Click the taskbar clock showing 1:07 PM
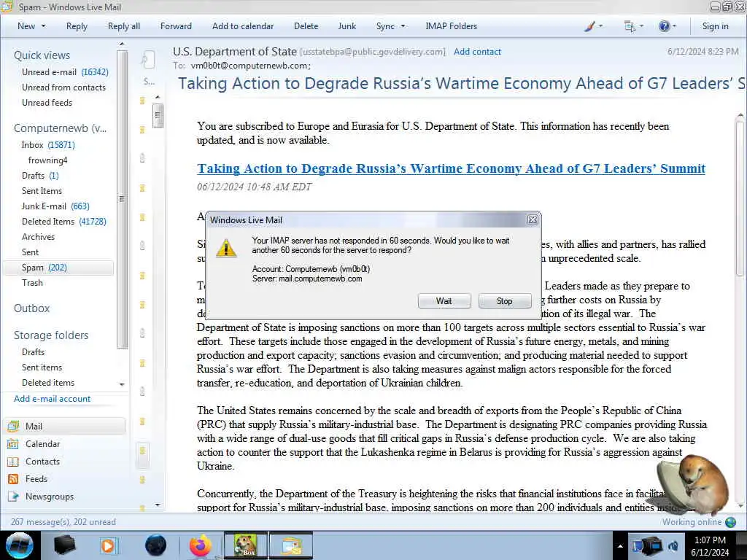This screenshot has width=747, height=560. click(710, 546)
